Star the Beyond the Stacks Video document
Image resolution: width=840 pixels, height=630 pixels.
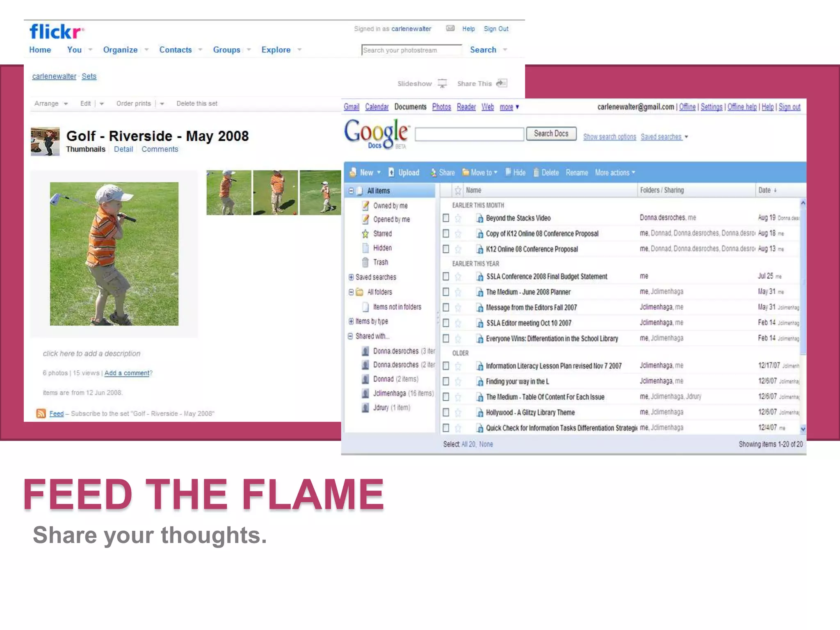pyautogui.click(x=458, y=218)
